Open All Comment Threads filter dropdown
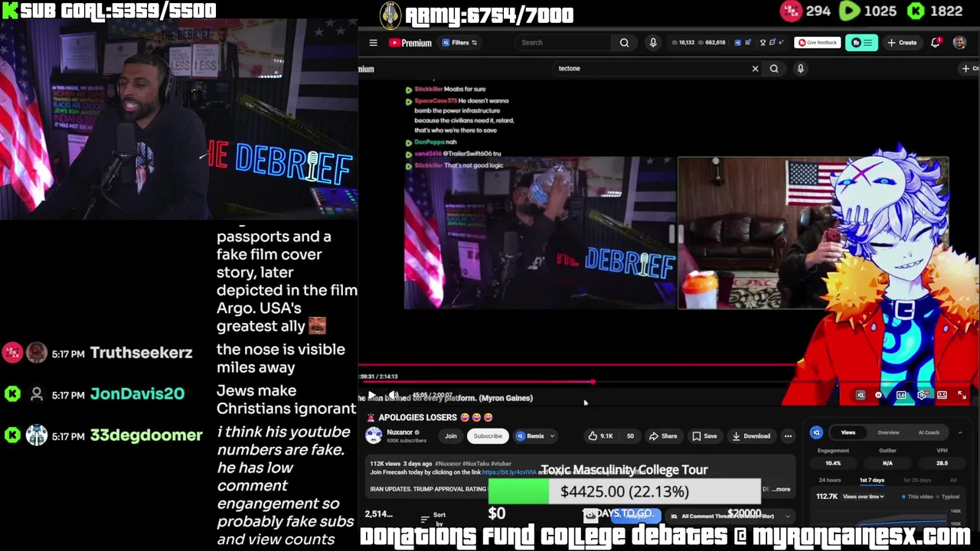Viewport: 980px width, 551px height. 730,517
